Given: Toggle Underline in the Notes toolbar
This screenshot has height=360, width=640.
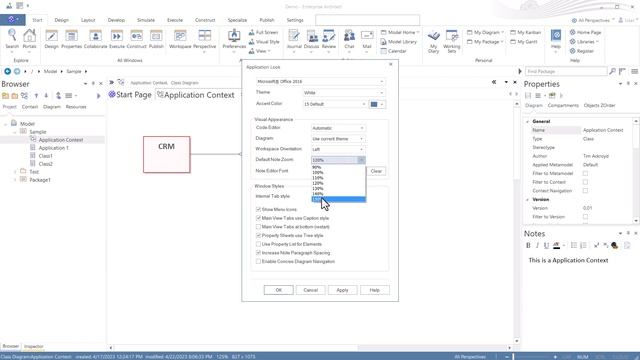Looking at the screenshot, I should [546, 245].
